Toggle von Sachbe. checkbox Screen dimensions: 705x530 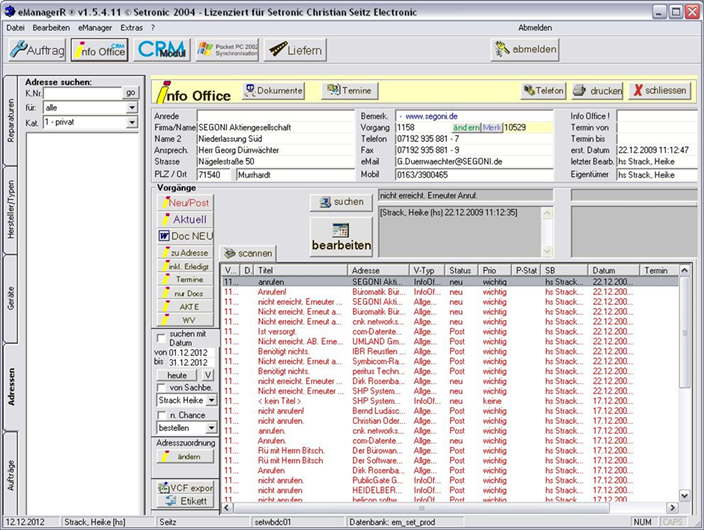(161, 387)
